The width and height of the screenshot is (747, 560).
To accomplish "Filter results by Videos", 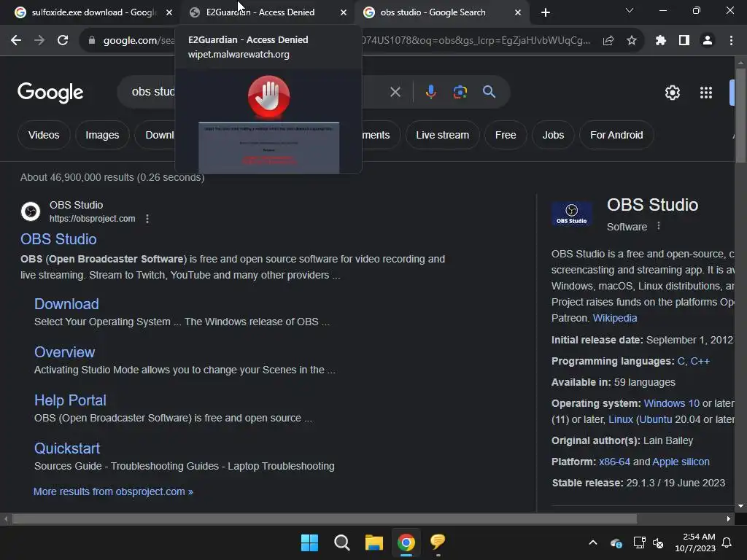I will pyautogui.click(x=44, y=135).
